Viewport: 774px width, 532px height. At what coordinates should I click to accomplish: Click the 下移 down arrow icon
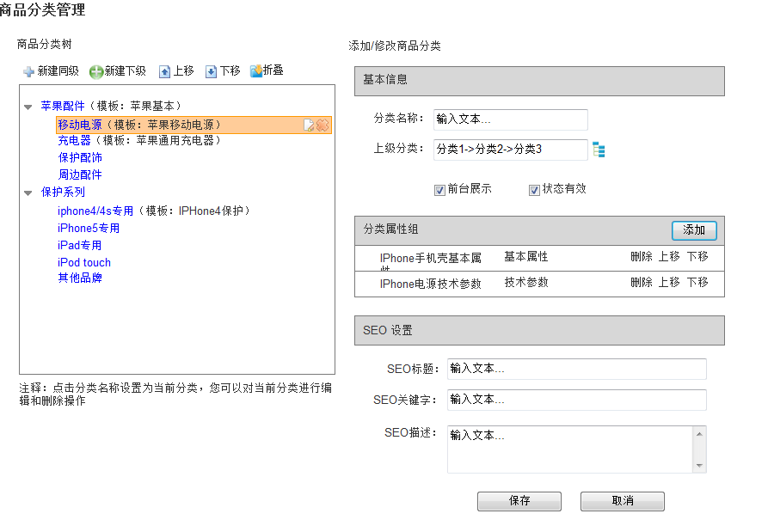pyautogui.click(x=211, y=71)
